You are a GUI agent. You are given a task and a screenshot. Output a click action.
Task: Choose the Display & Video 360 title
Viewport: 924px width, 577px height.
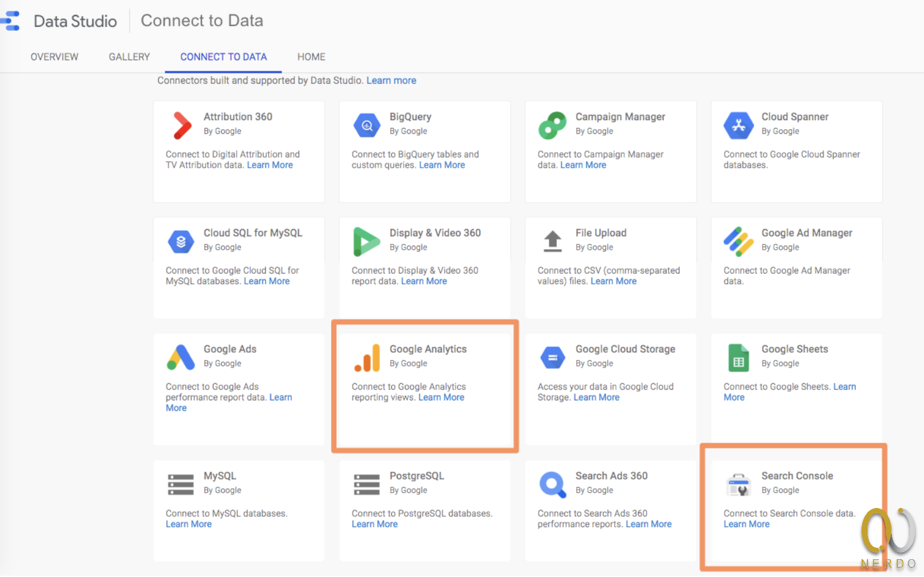click(435, 233)
